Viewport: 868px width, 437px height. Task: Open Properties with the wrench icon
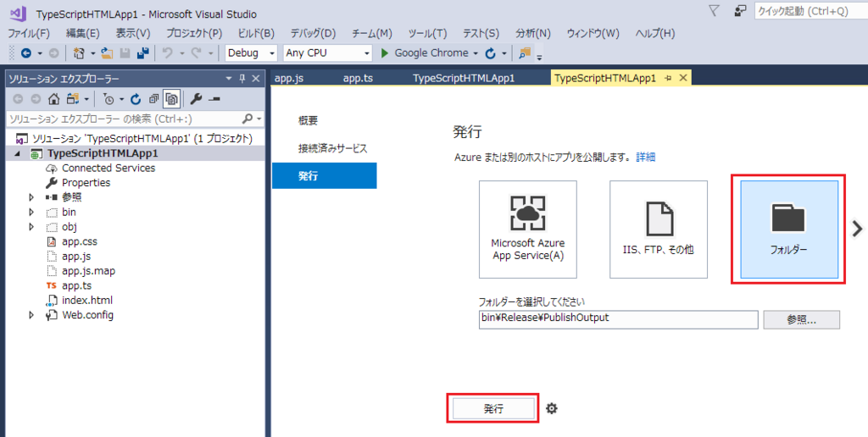click(x=196, y=99)
